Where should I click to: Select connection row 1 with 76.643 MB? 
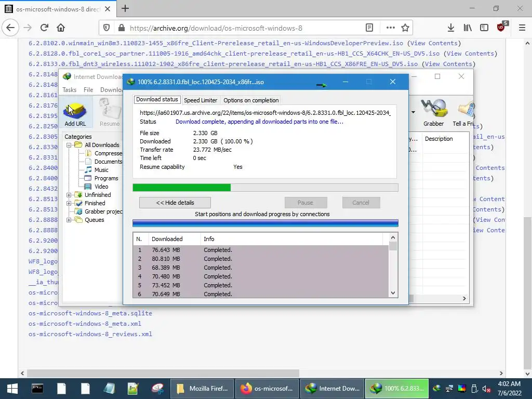(x=261, y=250)
